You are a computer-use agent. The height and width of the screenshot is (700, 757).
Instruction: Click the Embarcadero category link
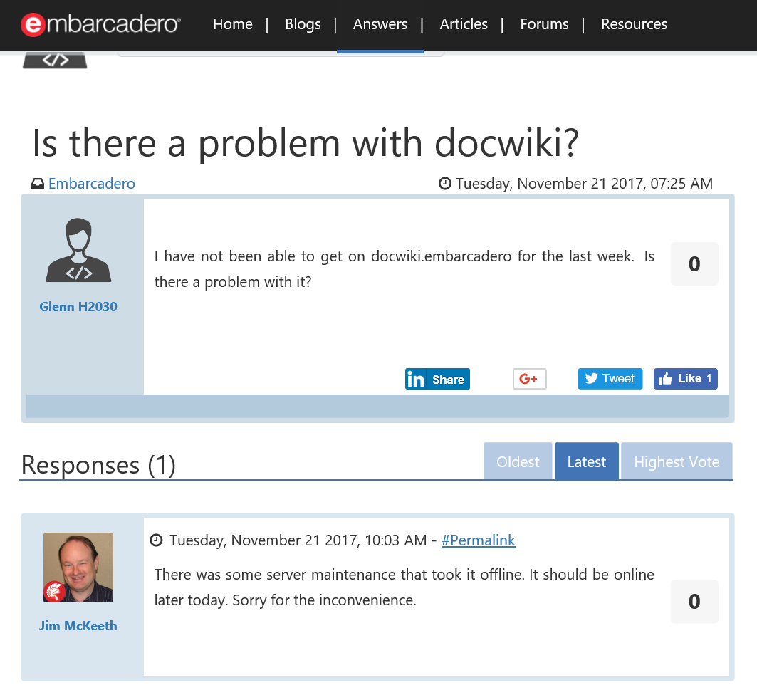pyautogui.click(x=91, y=184)
